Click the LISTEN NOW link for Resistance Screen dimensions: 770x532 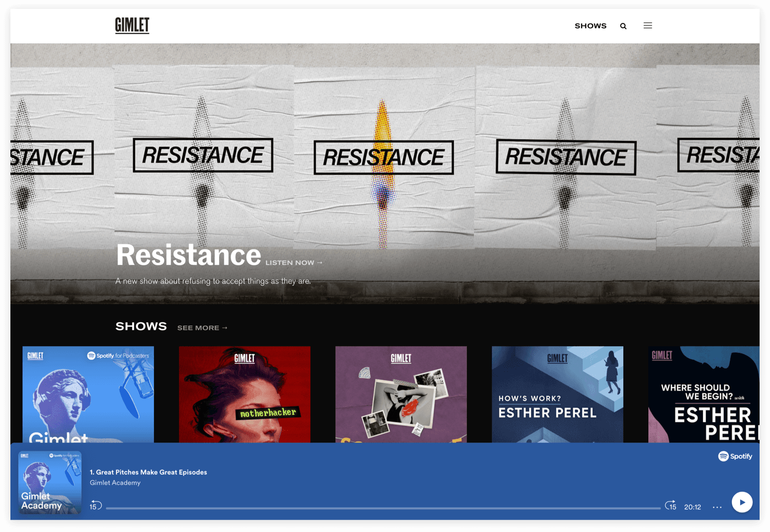coord(294,263)
